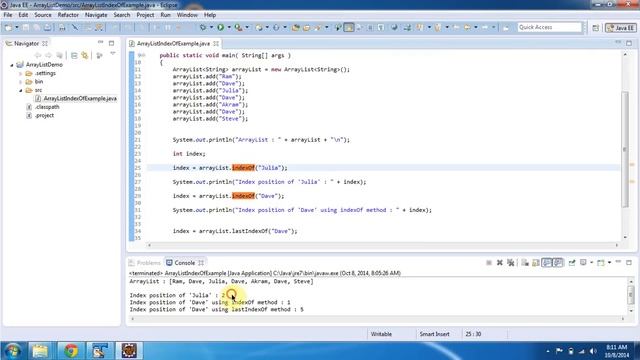Open the Refactor menu

pos(68,15)
